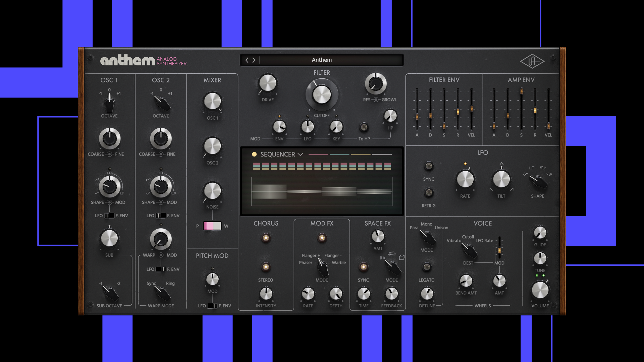
Task: Open the Sequencer dropdown chevron
Action: [300, 154]
